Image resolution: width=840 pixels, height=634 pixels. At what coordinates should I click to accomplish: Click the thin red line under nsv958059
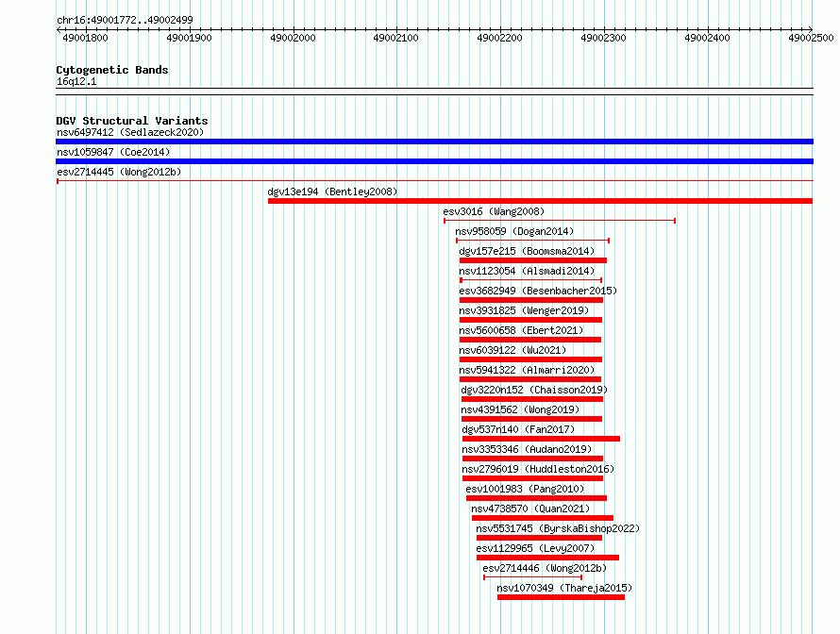(x=532, y=241)
